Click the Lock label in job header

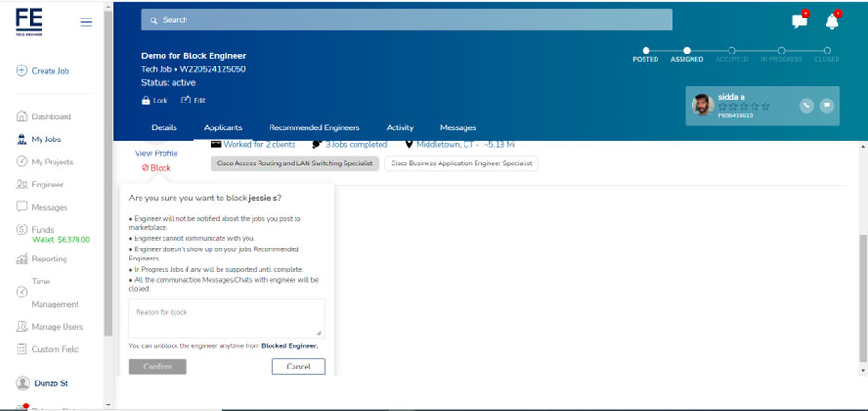tap(161, 101)
